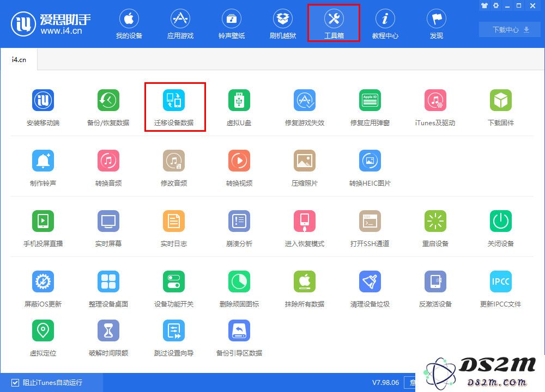Open the 虚拟U盘 tool
The height and width of the screenshot is (392, 545).
click(x=239, y=100)
